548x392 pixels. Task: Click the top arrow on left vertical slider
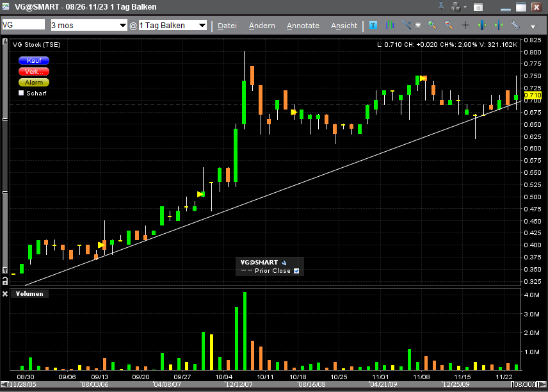tap(5, 42)
